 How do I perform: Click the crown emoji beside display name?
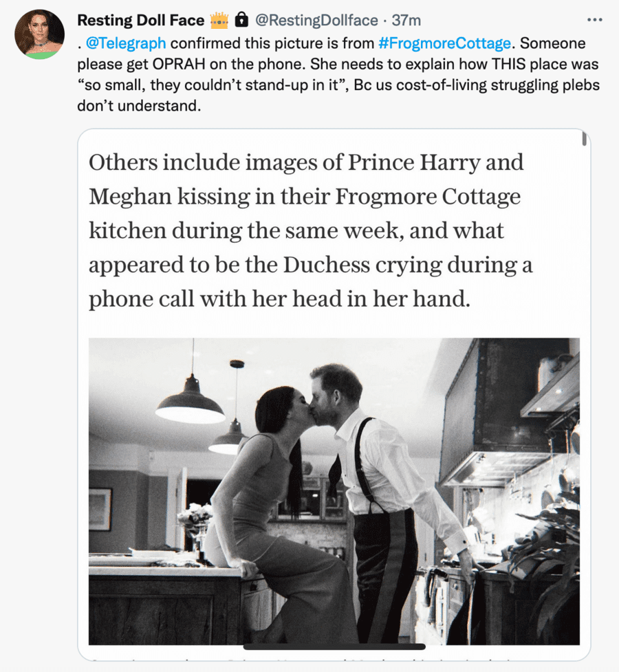click(x=219, y=20)
